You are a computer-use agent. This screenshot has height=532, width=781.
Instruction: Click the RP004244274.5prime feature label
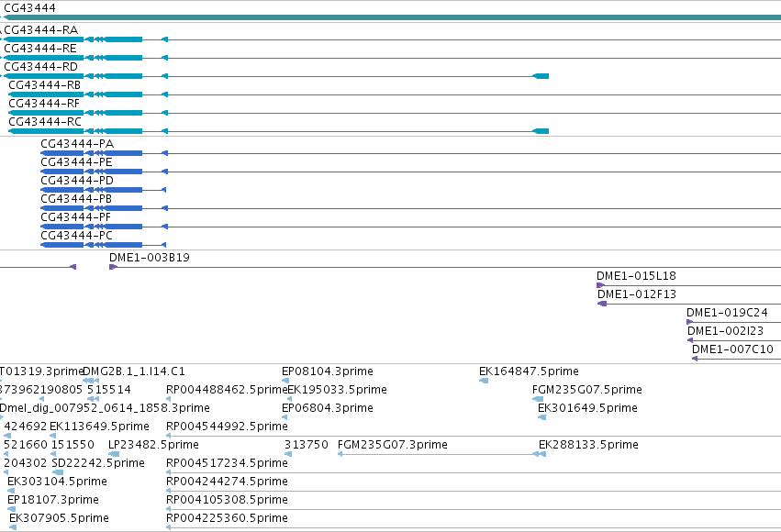227,482
